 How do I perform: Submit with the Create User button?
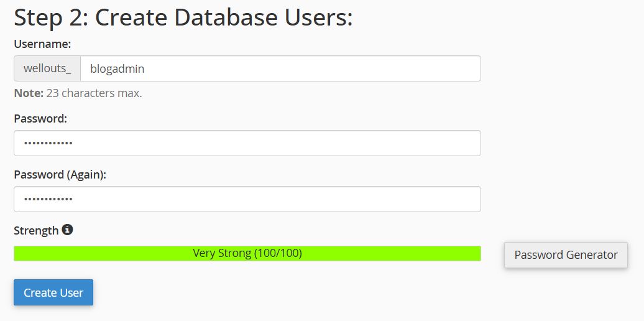point(53,292)
